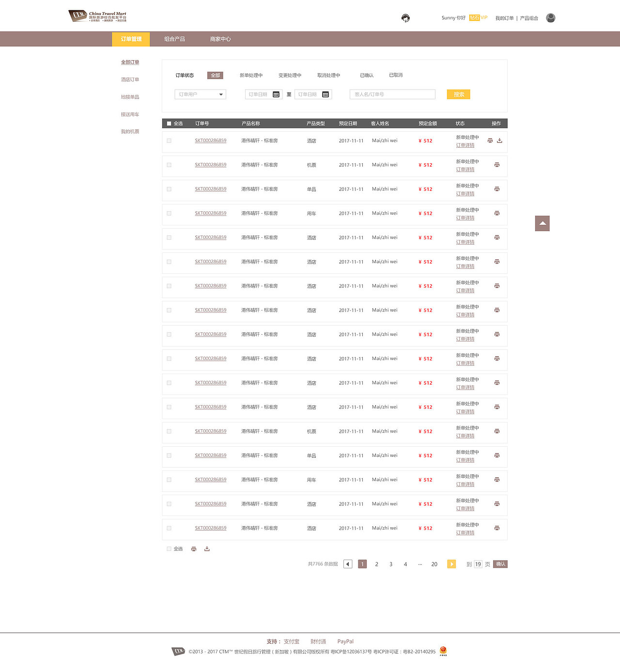This screenshot has height=672, width=620.
Task: Click the 钻石 VIP badge
Action: point(478,17)
